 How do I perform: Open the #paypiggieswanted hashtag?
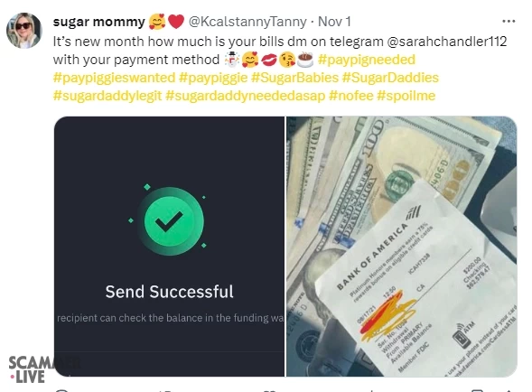click(x=114, y=78)
